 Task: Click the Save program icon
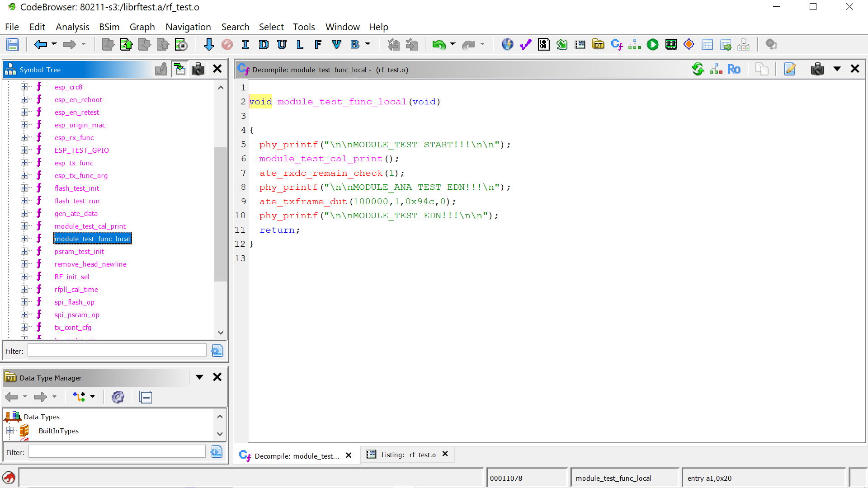(x=13, y=44)
